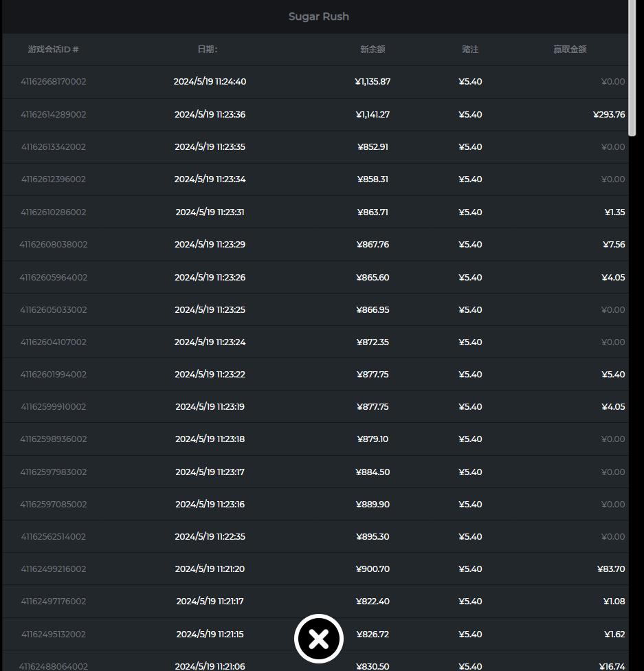Click the 新余额 column header

click(x=373, y=49)
